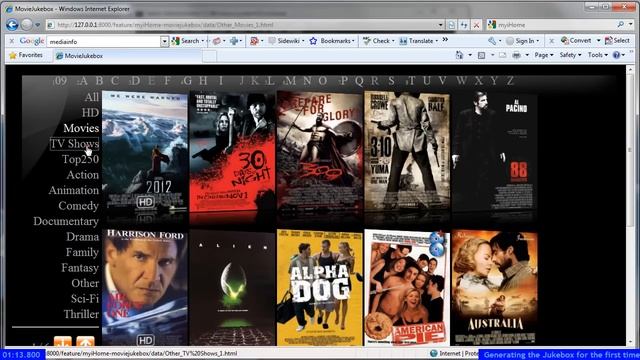The height and width of the screenshot is (360, 640).
Task: Stop page loading with the red X
Action: tap(476, 25)
